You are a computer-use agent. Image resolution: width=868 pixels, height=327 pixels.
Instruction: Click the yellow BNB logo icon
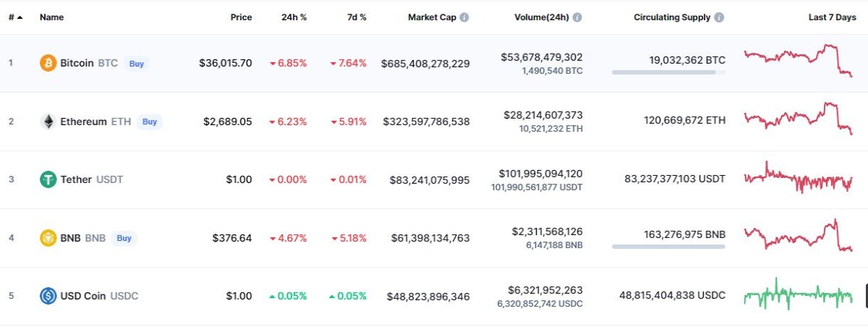tap(48, 237)
